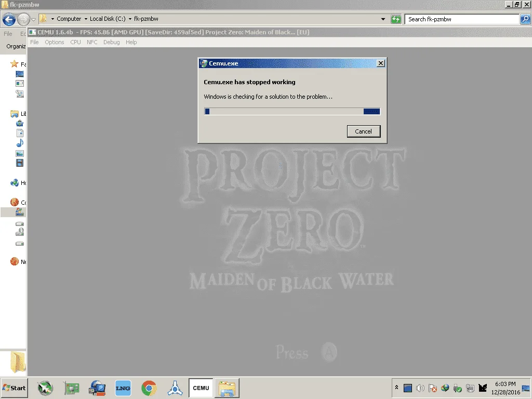This screenshot has height=399, width=532.
Task: Open Desktop favorite in navigation pane
Action: tap(20, 74)
